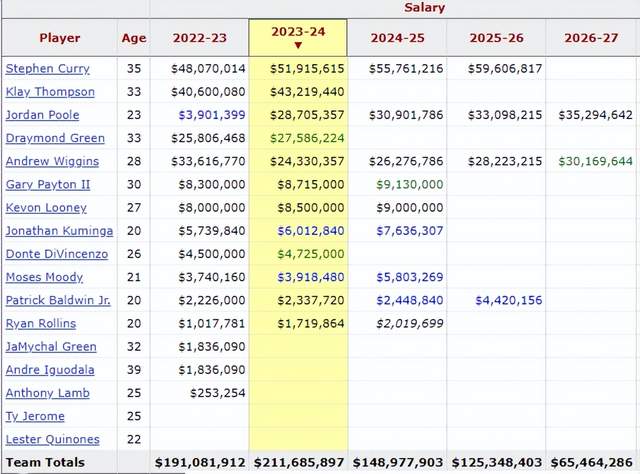Click the Player column header

click(60, 38)
